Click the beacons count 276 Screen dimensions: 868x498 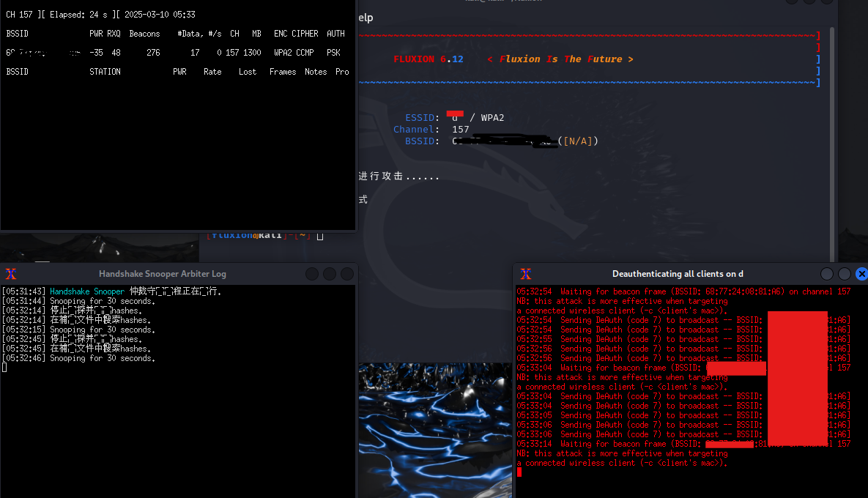[x=153, y=53]
